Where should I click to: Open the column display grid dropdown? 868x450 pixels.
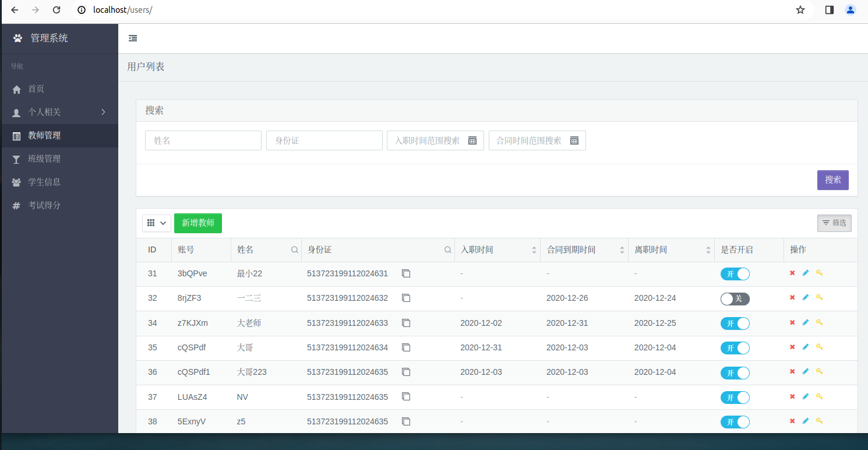(157, 223)
